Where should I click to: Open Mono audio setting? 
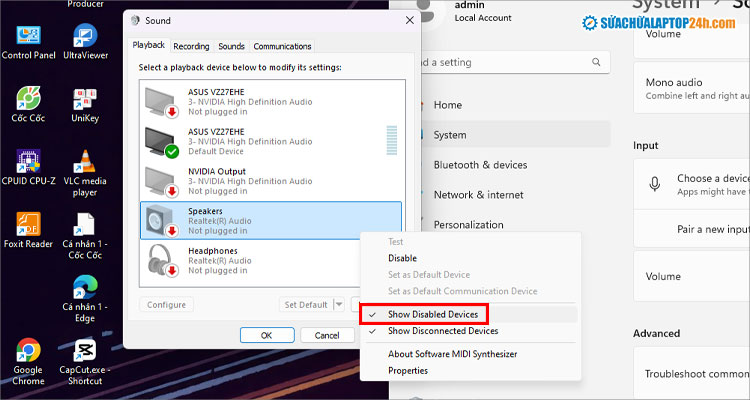pos(692,88)
